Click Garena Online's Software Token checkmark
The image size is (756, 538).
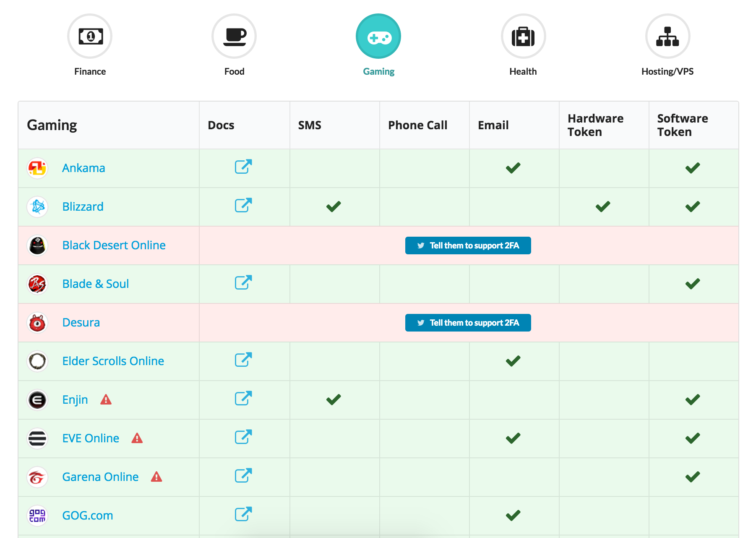click(x=693, y=477)
